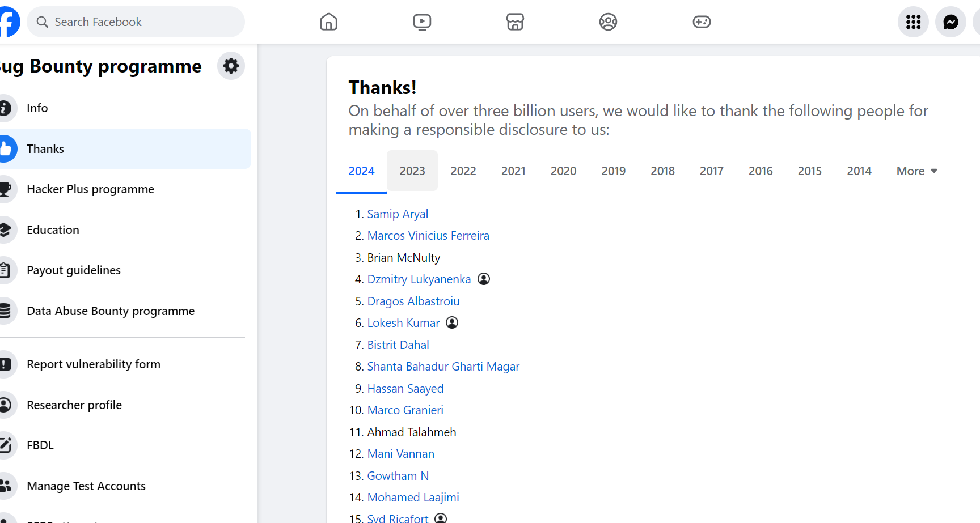Open the Gaming controller icon

(x=702, y=22)
